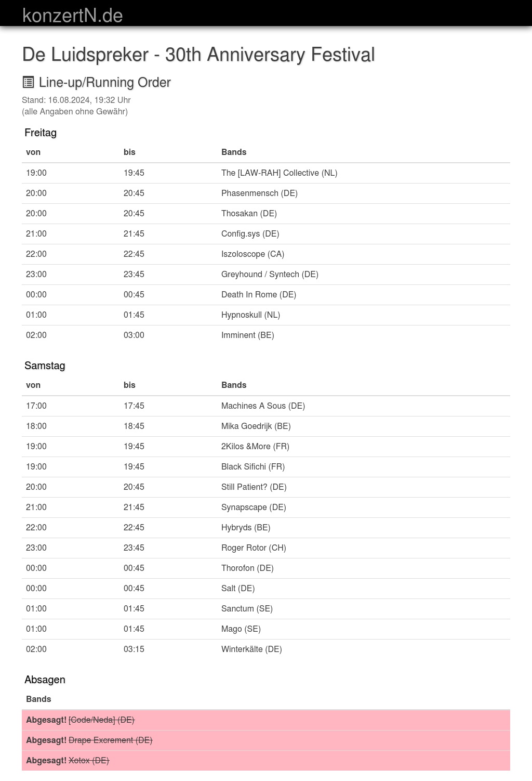The height and width of the screenshot is (781, 532).
Task: Click the list icon beside Line-up/Running Order
Action: [28, 82]
